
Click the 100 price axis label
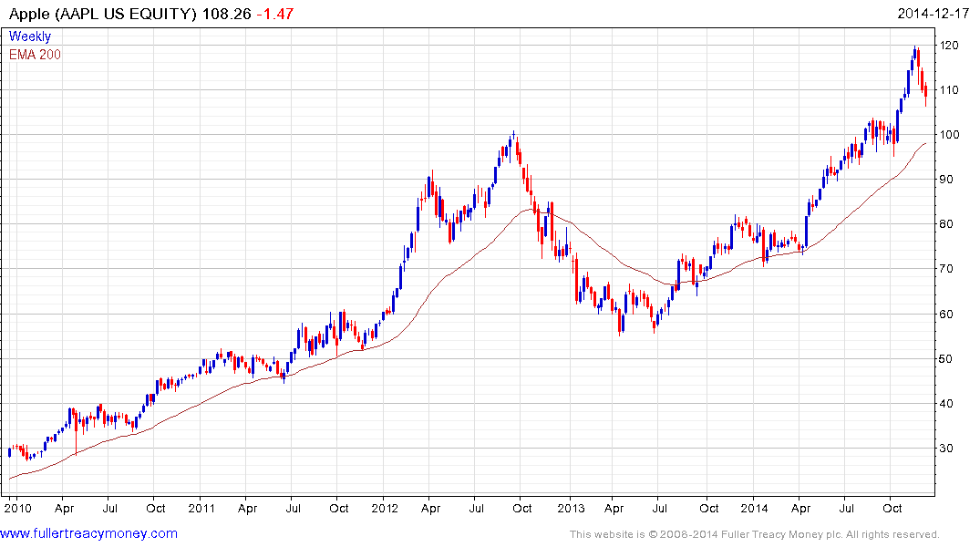(x=949, y=134)
